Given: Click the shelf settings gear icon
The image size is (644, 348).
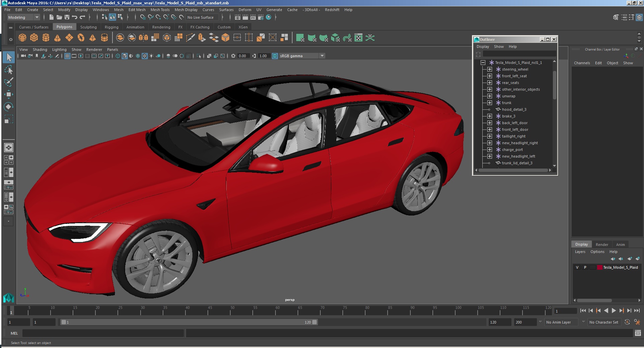Looking at the screenshot, I should tap(11, 39).
